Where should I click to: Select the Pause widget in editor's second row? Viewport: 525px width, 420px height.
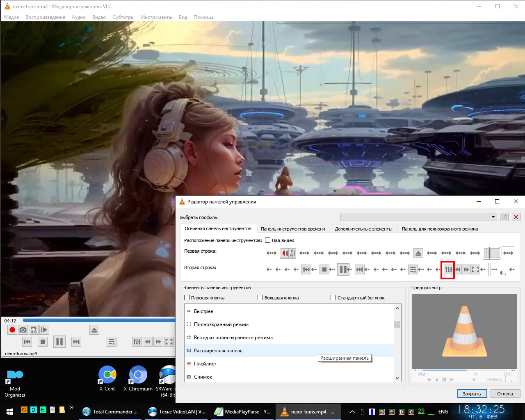pos(343,269)
